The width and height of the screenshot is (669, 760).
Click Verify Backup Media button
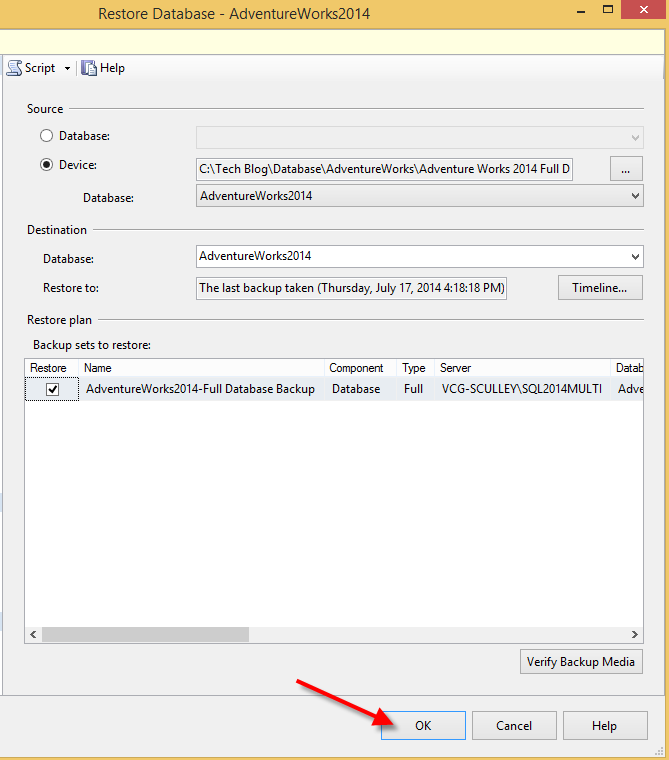coord(581,662)
